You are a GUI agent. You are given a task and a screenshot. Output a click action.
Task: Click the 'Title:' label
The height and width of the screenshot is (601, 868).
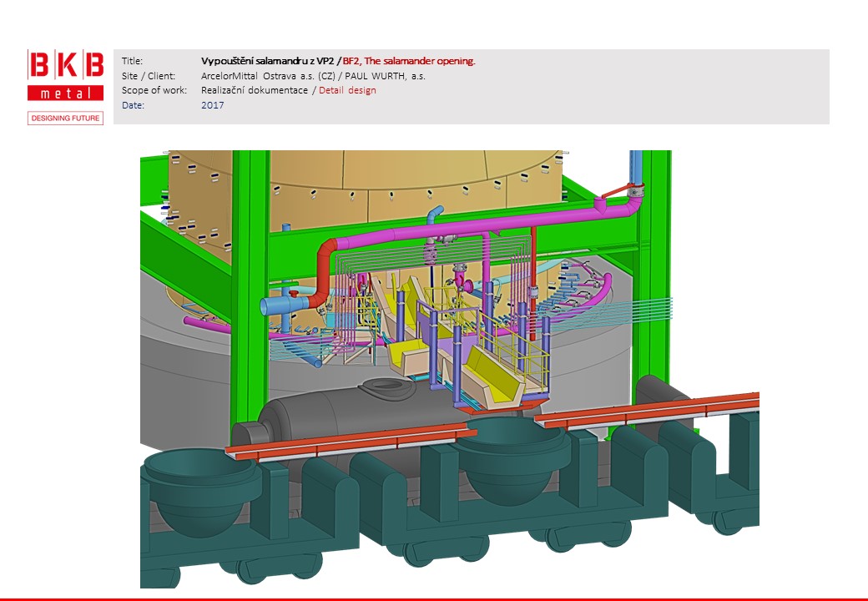pos(132,61)
